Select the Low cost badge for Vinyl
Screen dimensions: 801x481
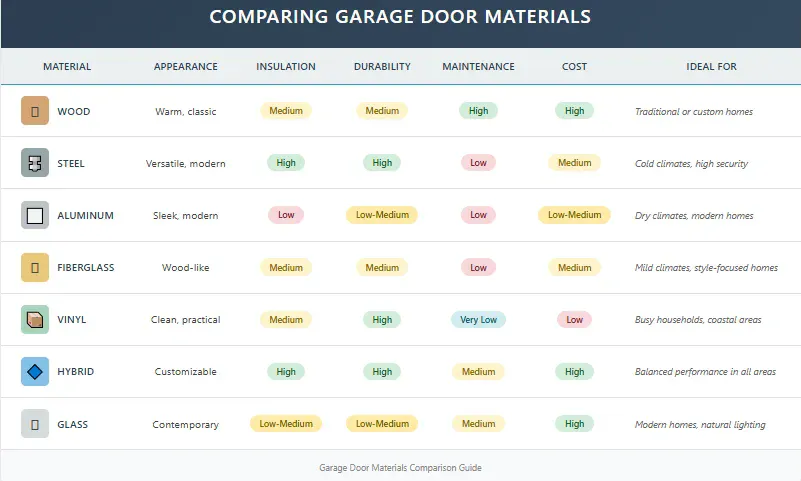[574, 320]
